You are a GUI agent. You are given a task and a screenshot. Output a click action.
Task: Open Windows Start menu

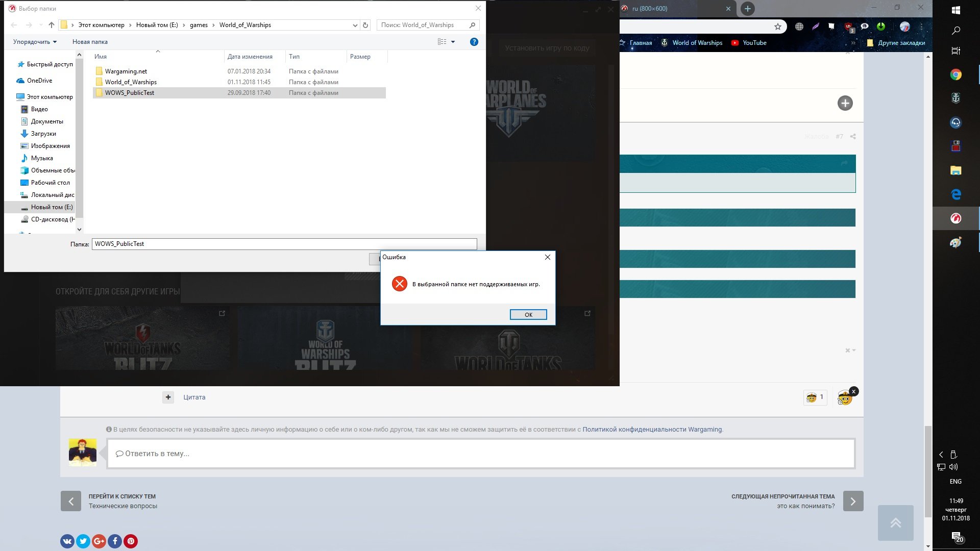tap(956, 10)
